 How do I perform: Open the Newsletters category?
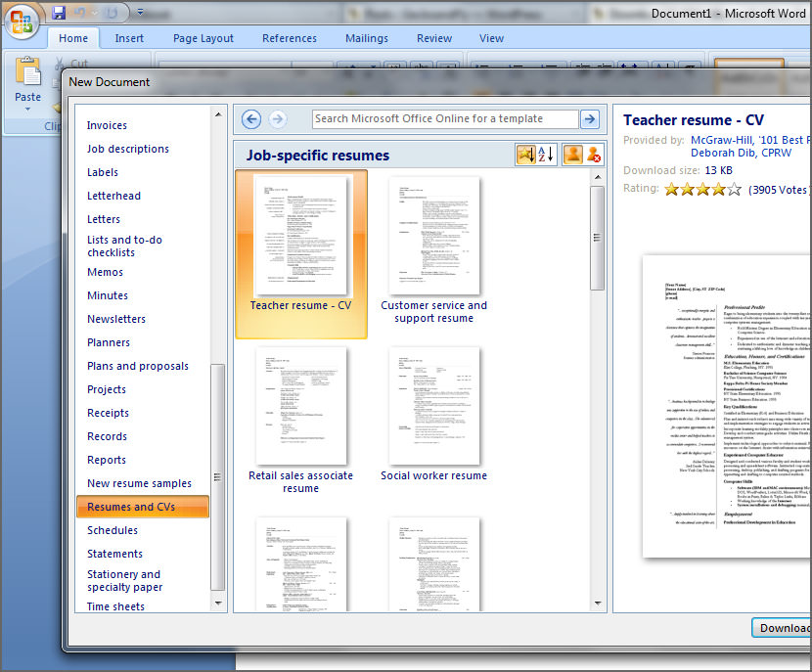coord(116,319)
